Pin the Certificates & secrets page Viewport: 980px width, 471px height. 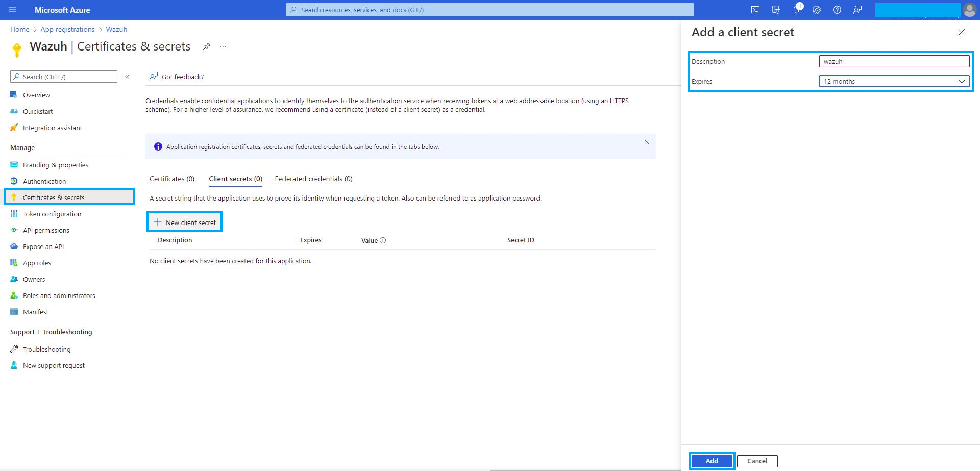(206, 46)
